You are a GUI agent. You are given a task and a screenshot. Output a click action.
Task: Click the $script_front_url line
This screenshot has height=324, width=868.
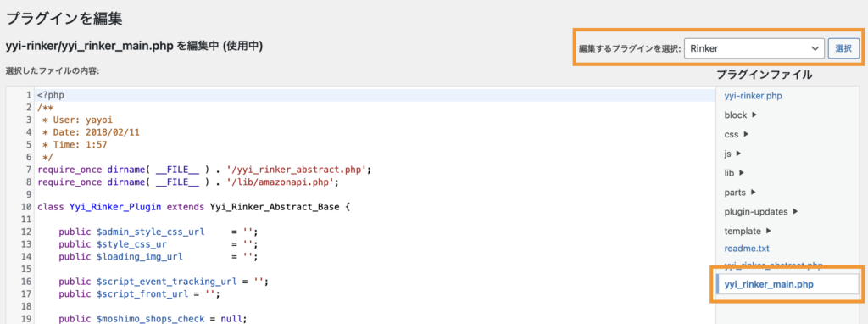(139, 293)
